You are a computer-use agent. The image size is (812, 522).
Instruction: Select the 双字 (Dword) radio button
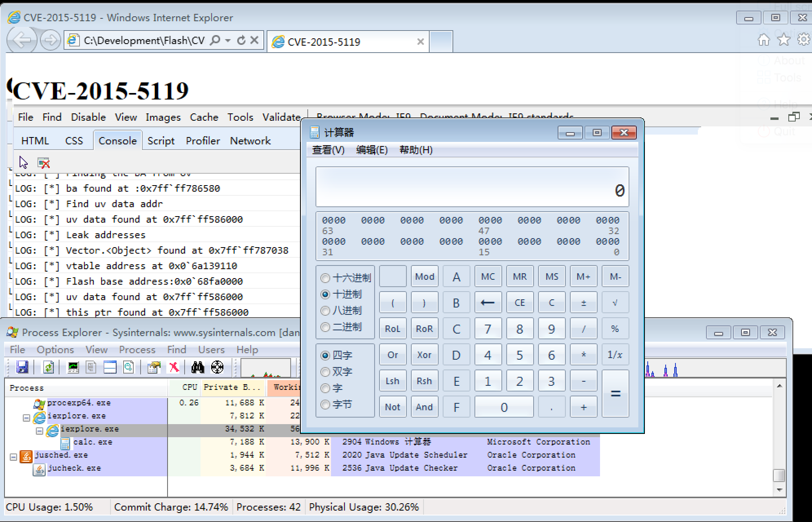pyautogui.click(x=325, y=372)
